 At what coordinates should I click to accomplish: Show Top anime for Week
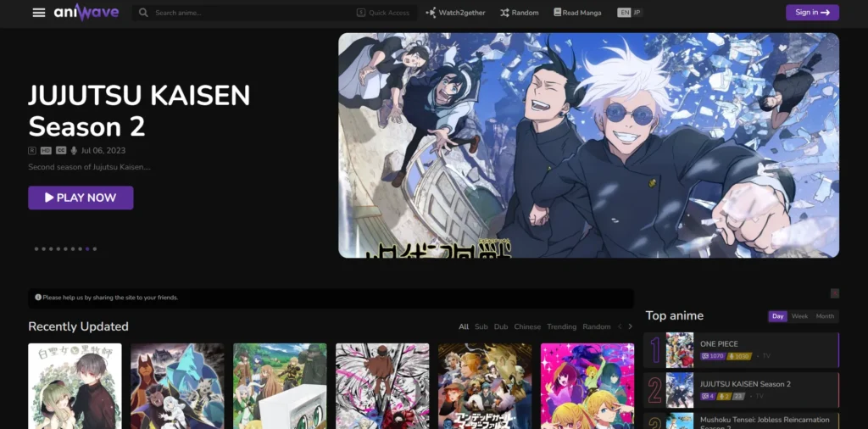[x=799, y=316]
